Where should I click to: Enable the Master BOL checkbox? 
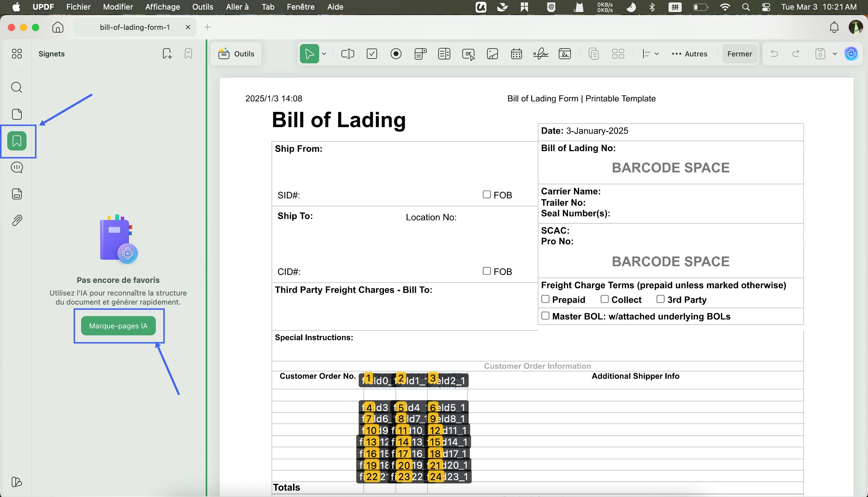pos(545,316)
